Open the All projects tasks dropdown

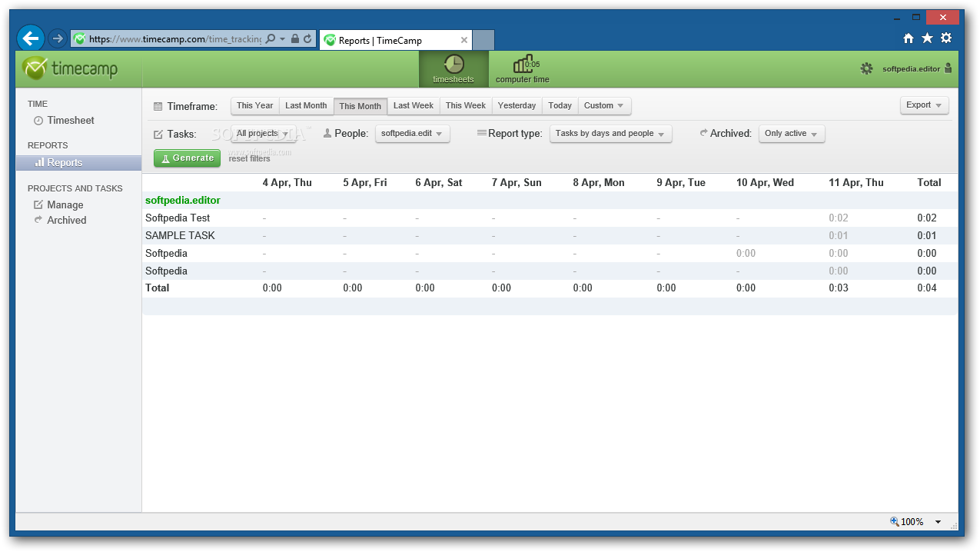pos(263,134)
